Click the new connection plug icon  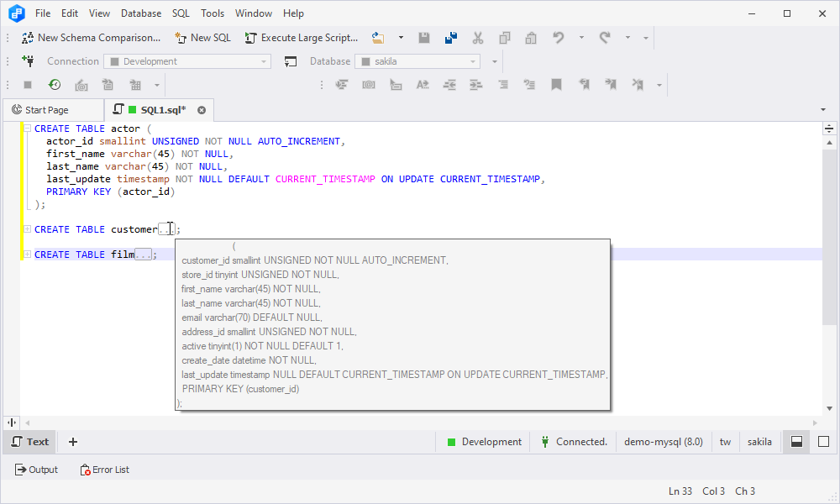[x=28, y=61]
